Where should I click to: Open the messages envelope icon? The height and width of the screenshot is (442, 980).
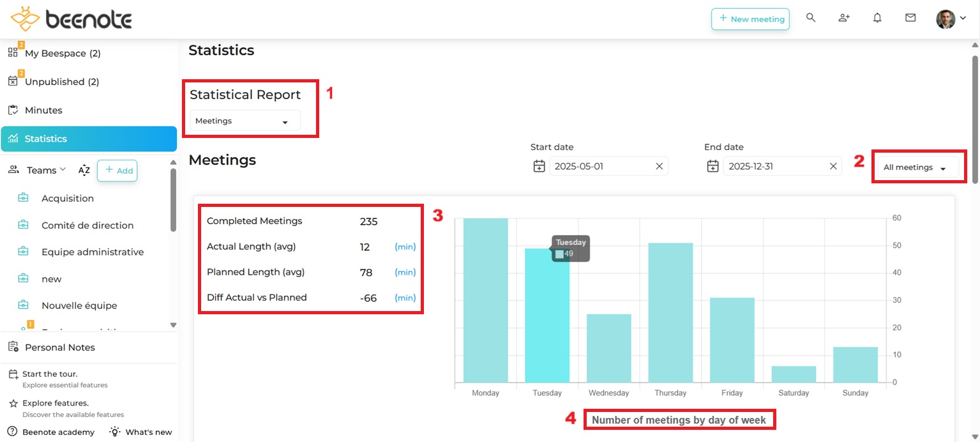point(910,18)
